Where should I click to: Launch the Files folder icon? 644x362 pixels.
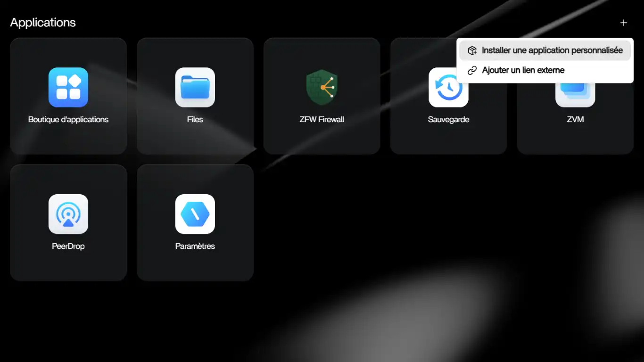195,87
